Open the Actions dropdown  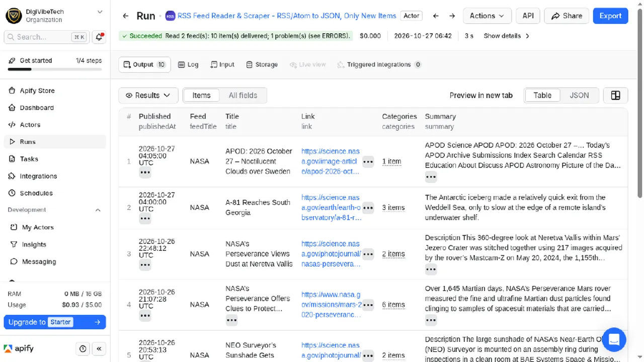(x=487, y=16)
